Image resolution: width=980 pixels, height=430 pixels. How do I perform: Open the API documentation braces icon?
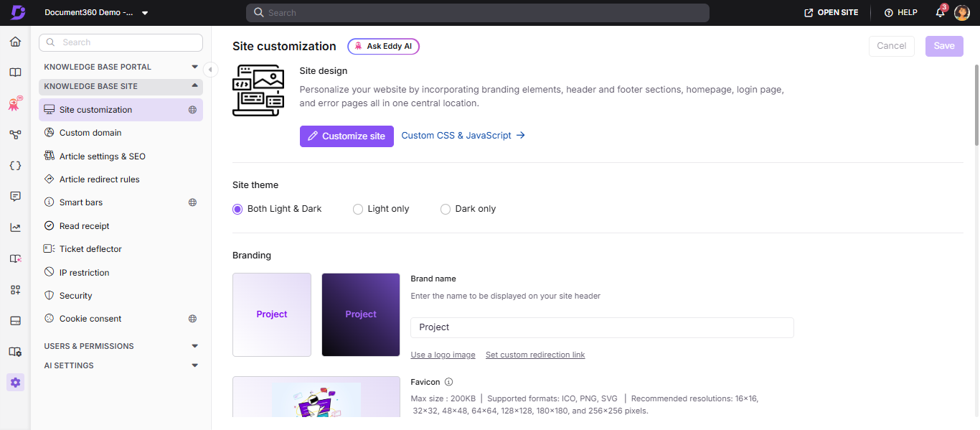click(x=15, y=165)
